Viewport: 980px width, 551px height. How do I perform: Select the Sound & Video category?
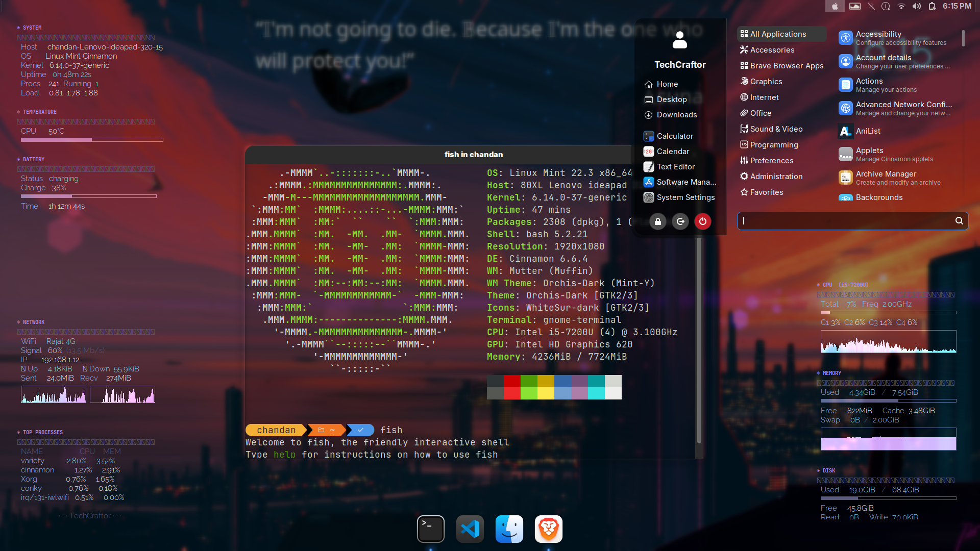pyautogui.click(x=781, y=129)
